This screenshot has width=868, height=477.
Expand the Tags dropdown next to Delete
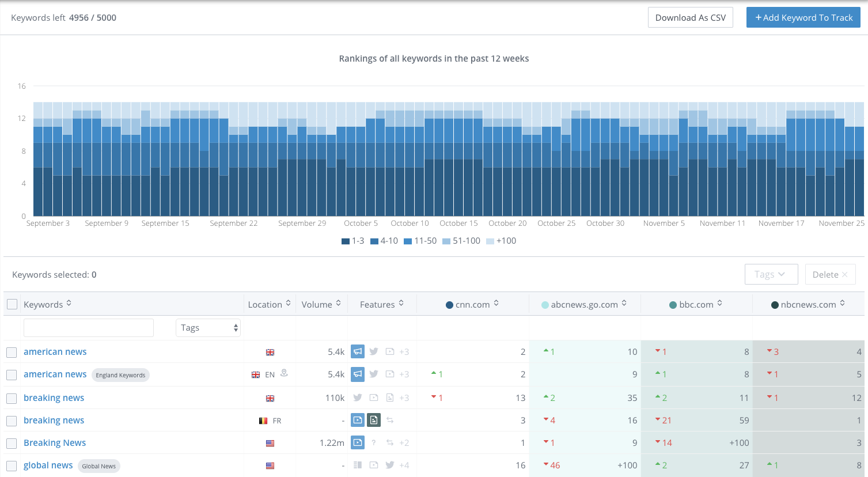pos(771,274)
